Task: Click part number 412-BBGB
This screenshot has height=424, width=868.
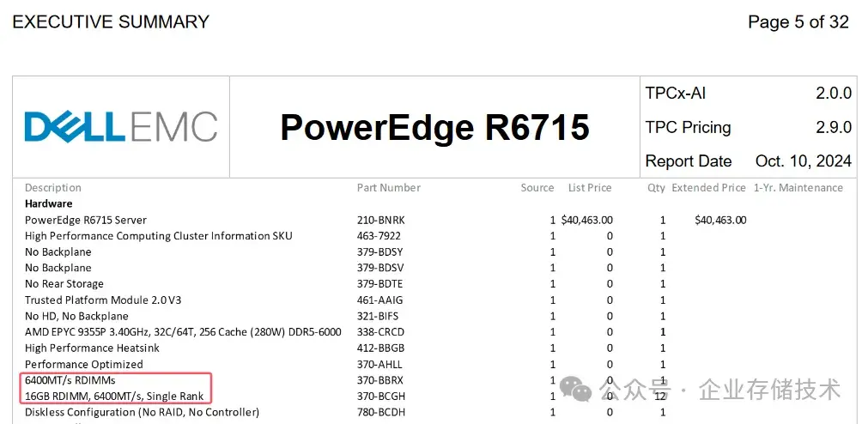Action: 380,348
